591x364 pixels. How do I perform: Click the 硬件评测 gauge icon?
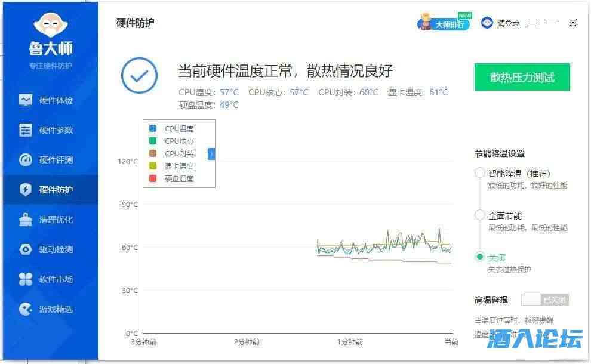tap(26, 160)
